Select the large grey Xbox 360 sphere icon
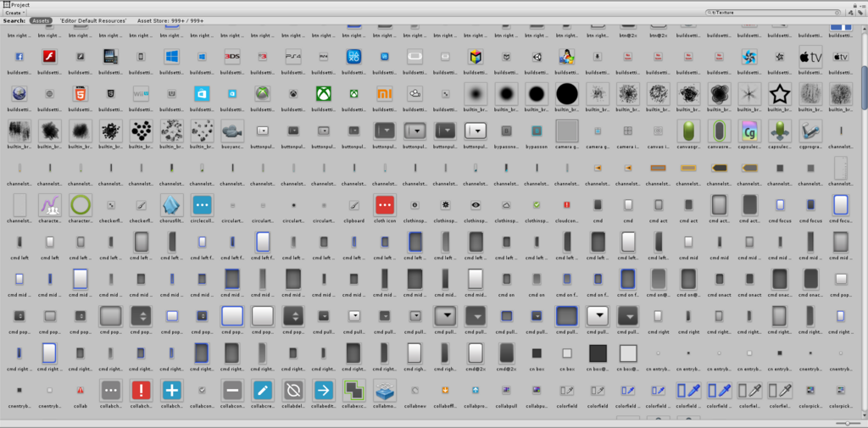The image size is (868, 428). point(263,93)
